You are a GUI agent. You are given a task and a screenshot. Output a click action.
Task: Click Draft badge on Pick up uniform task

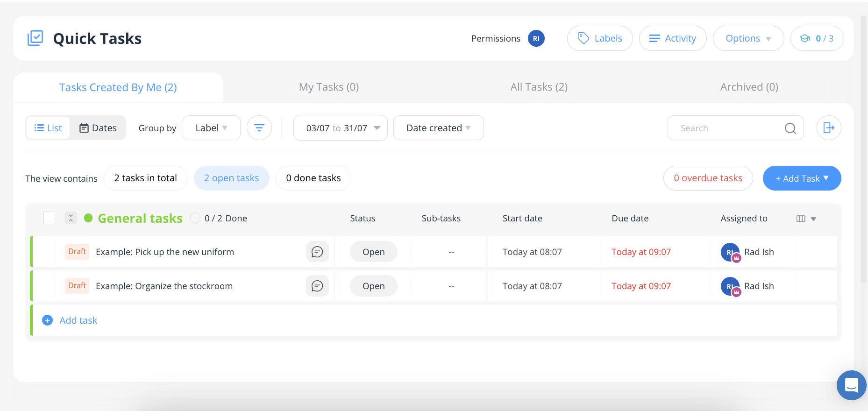tap(77, 252)
